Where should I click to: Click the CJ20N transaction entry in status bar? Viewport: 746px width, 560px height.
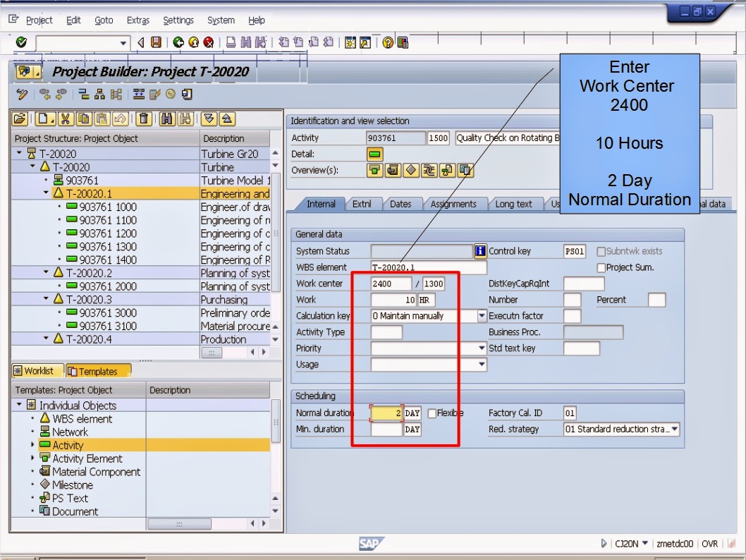[x=625, y=544]
